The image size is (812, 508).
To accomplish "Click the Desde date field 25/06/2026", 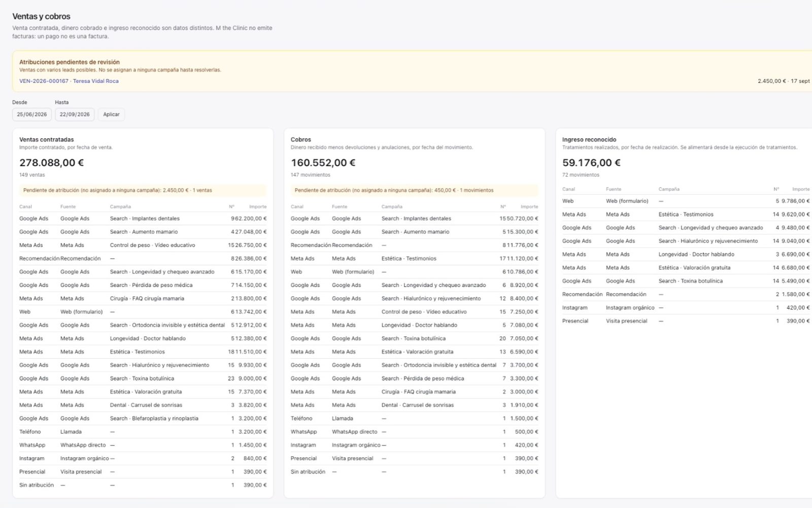I will pyautogui.click(x=32, y=114).
